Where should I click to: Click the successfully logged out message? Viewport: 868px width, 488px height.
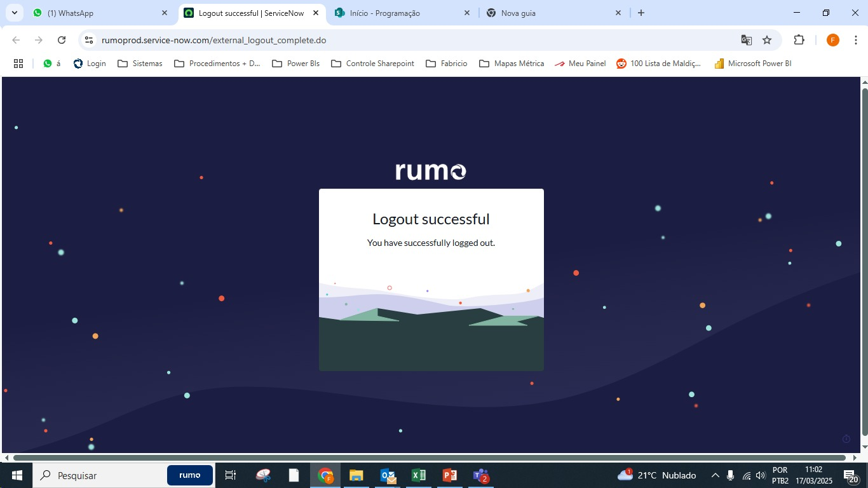click(x=431, y=243)
